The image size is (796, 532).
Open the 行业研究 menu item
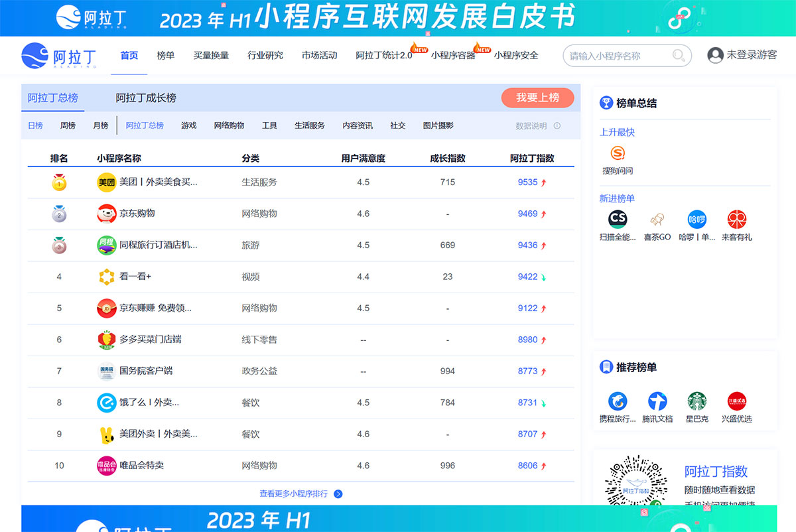(264, 56)
